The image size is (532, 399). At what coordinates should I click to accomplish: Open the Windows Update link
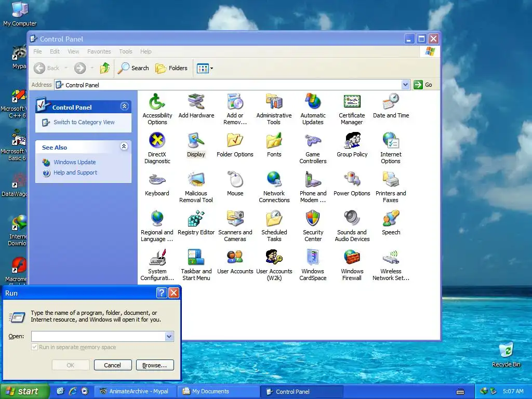[x=75, y=162]
